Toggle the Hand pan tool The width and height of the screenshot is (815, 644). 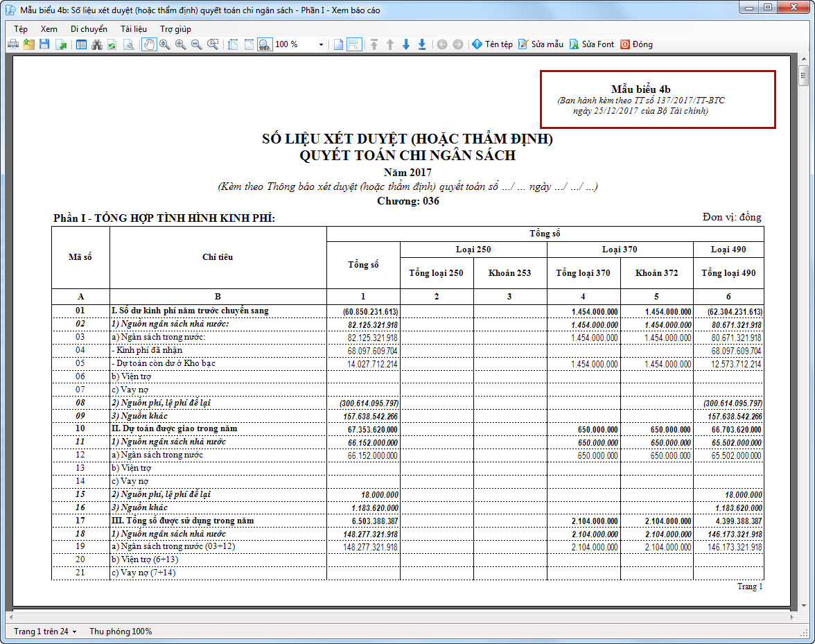tap(149, 44)
